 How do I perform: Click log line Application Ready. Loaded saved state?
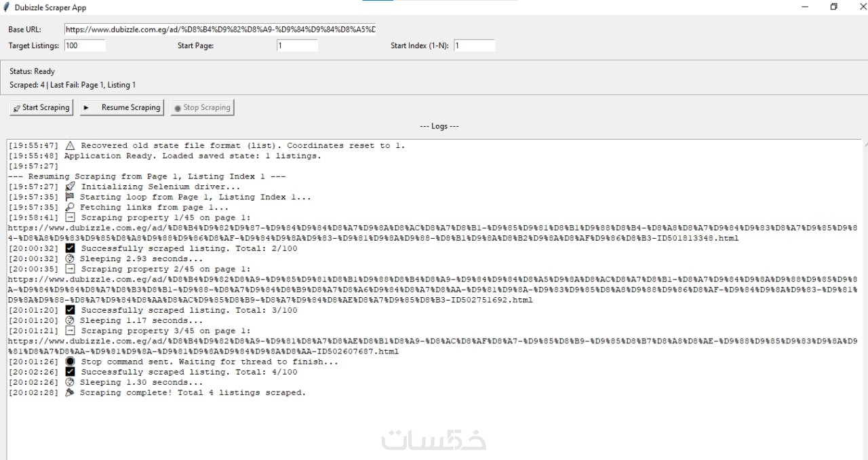tap(165, 155)
